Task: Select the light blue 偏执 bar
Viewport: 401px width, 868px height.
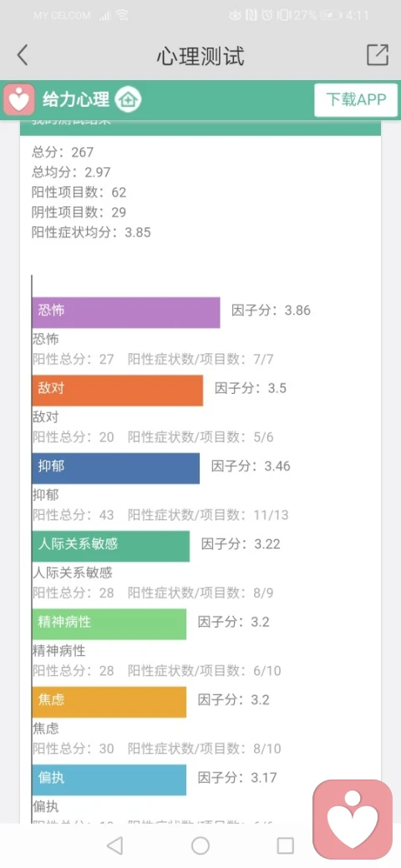Action: pyautogui.click(x=109, y=780)
